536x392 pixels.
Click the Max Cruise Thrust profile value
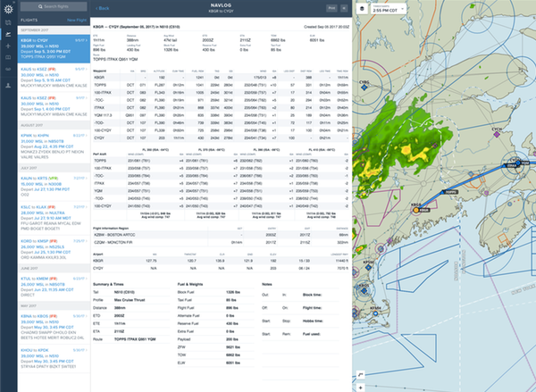[x=130, y=300]
